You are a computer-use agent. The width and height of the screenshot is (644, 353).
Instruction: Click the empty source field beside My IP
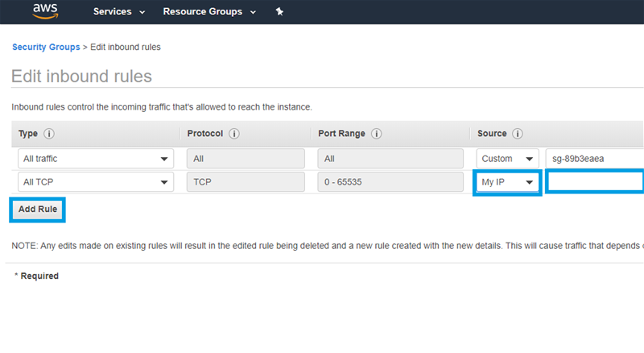click(594, 182)
